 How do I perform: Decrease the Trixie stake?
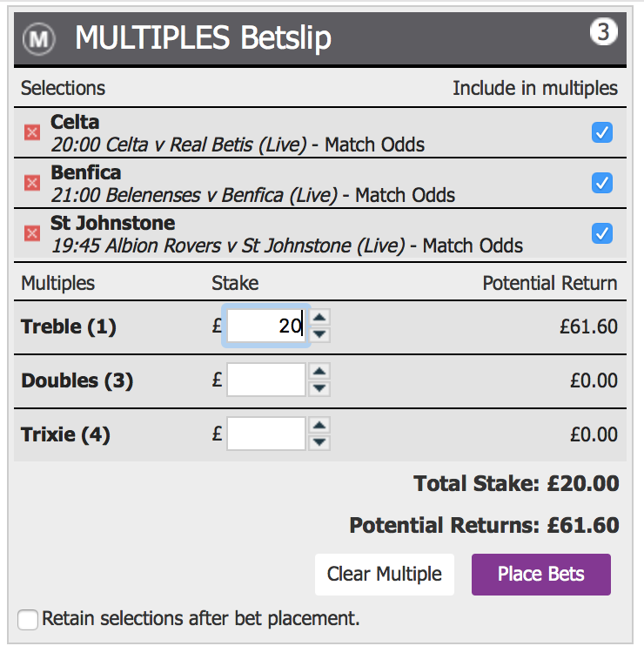(320, 442)
